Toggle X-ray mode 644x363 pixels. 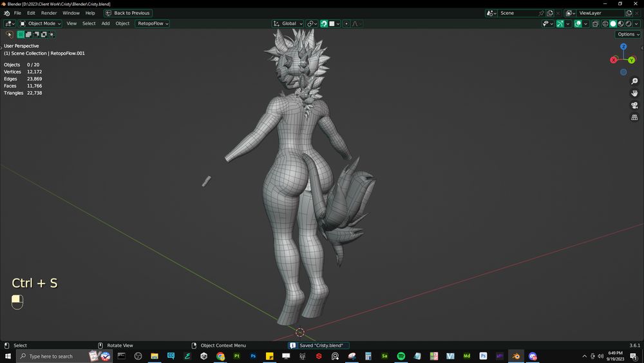pos(596,24)
